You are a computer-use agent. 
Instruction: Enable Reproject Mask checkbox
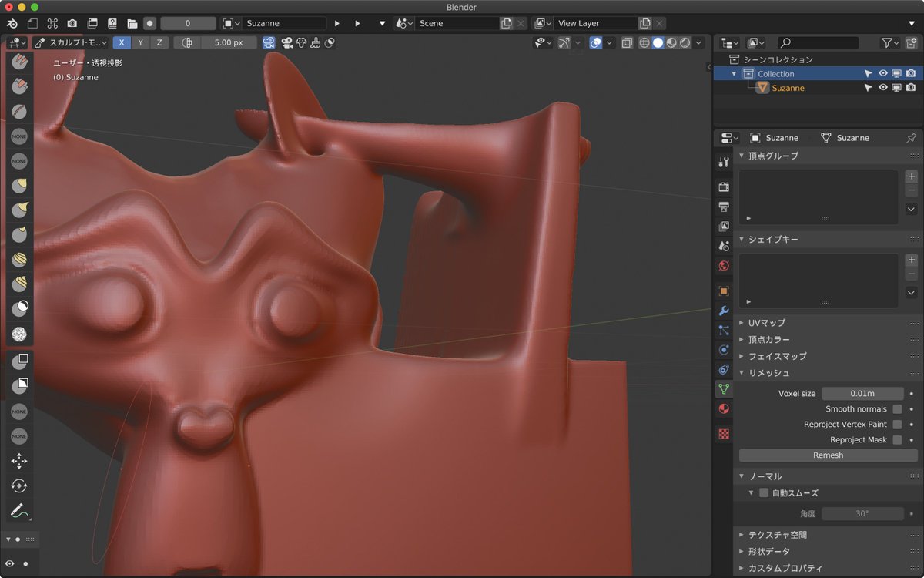(897, 440)
